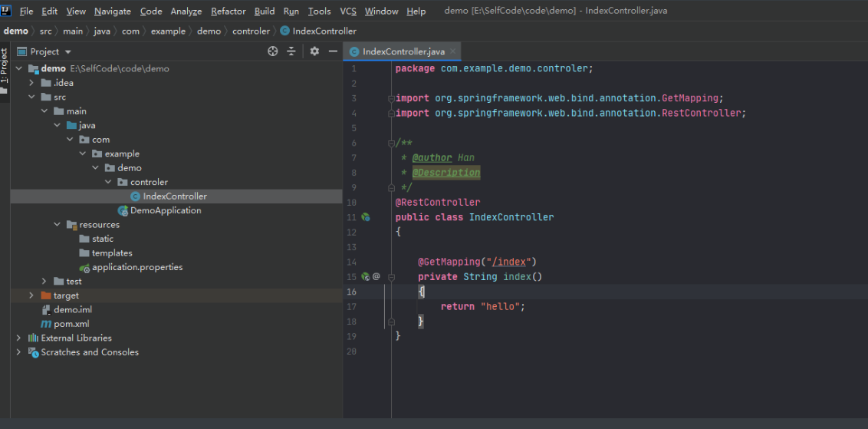Click the @ request mapping gutter icon on line 15

tap(376, 276)
